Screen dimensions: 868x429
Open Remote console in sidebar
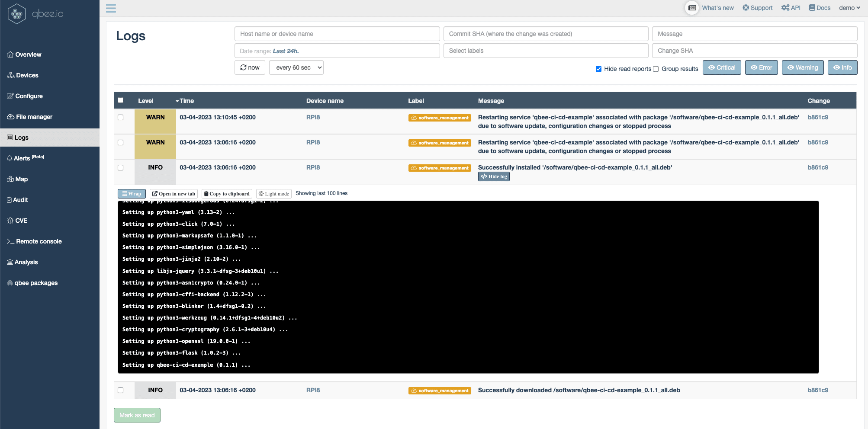point(39,241)
